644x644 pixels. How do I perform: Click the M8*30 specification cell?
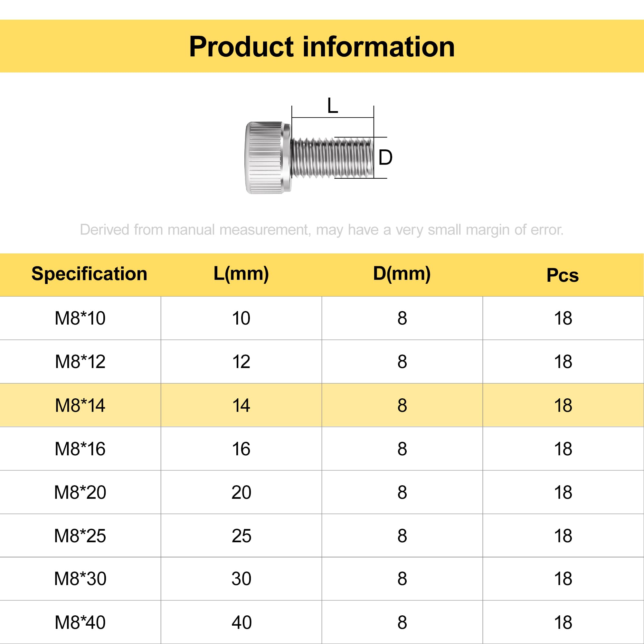tap(80, 579)
